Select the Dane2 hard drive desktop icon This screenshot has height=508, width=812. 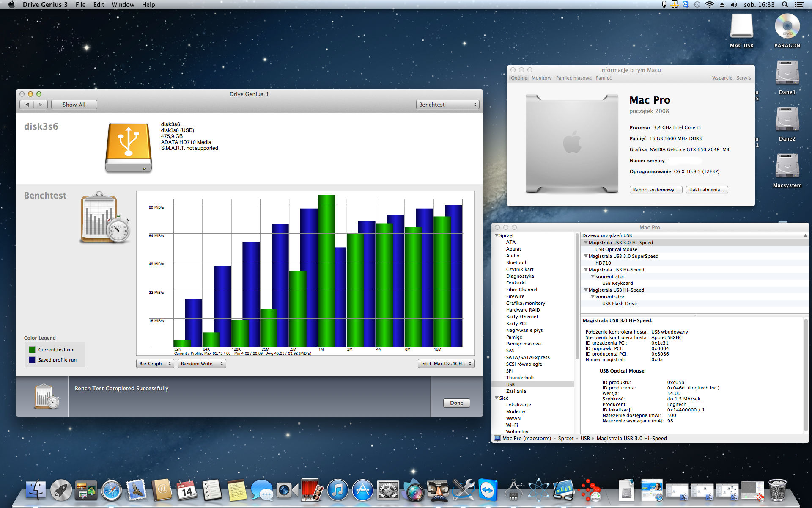point(787,124)
